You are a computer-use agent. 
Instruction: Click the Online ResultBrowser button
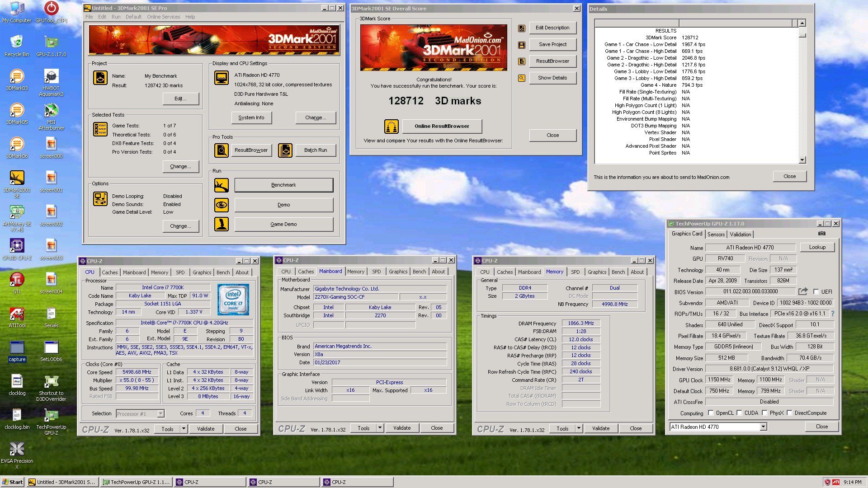[x=442, y=126]
